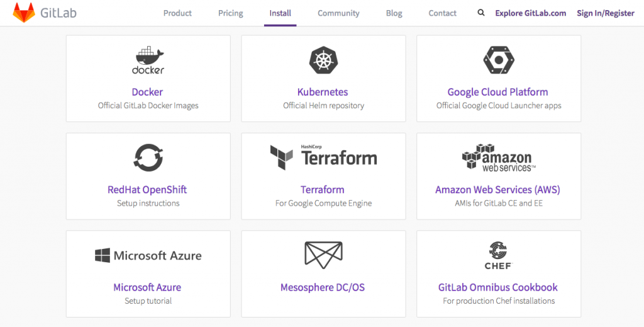
Task: Click the RedHat OpenShift circular logo
Action: point(148,158)
